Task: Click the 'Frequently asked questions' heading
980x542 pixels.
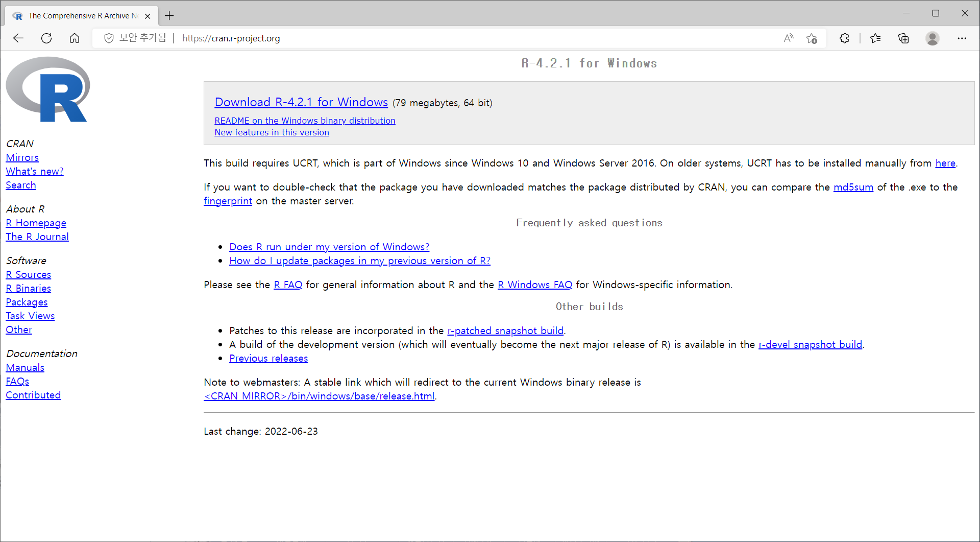Action: (589, 223)
